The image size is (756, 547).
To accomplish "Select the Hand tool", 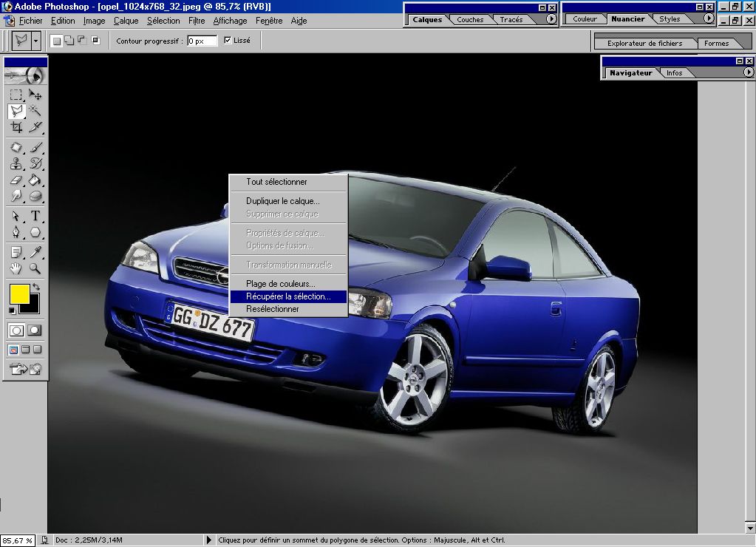I will pos(16,268).
